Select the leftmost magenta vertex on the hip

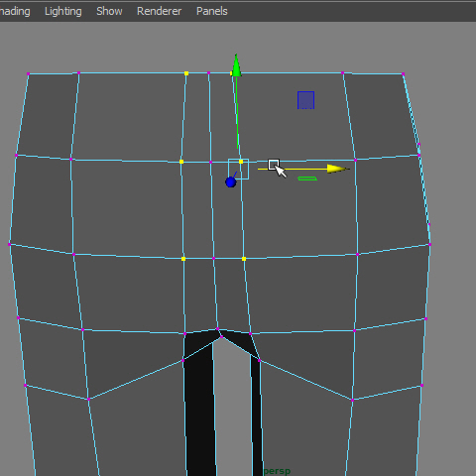click(9, 244)
